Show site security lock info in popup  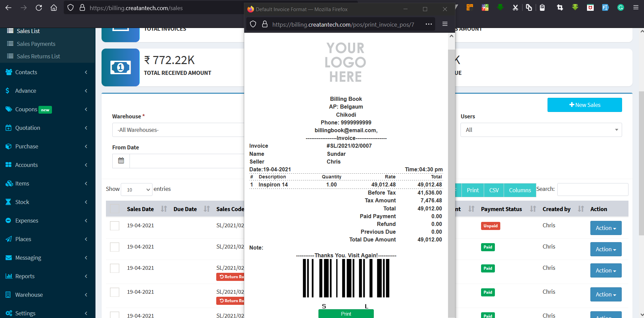265,24
